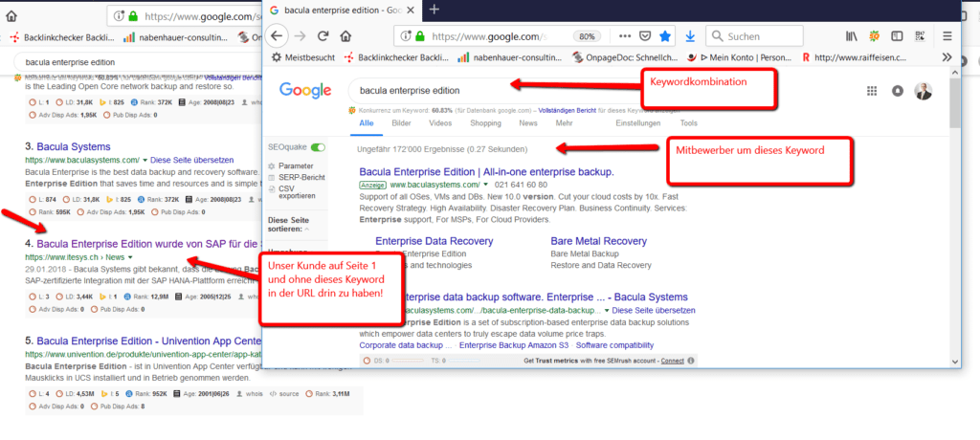Viewport: 980px width, 440px height.
Task: Open the Firefox hamburger menu
Action: [x=947, y=36]
